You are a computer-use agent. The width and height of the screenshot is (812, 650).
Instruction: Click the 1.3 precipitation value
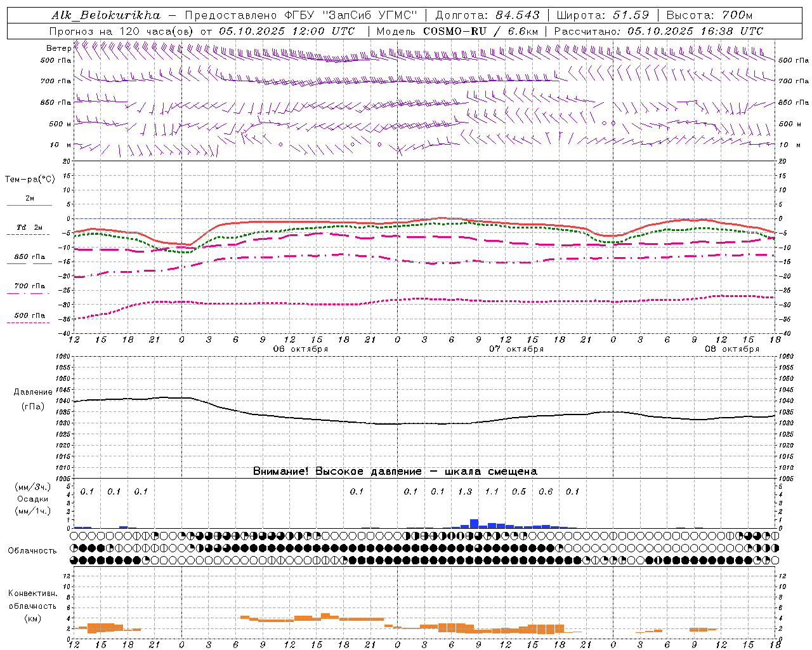click(x=465, y=491)
